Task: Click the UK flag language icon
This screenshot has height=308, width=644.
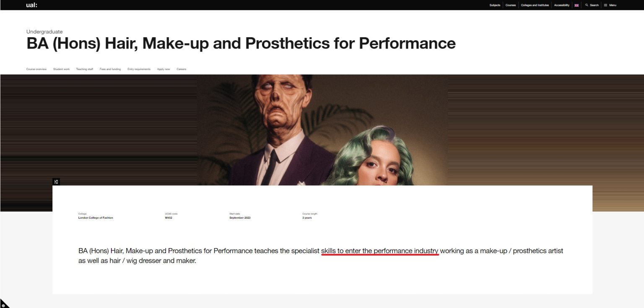Action: click(x=576, y=5)
